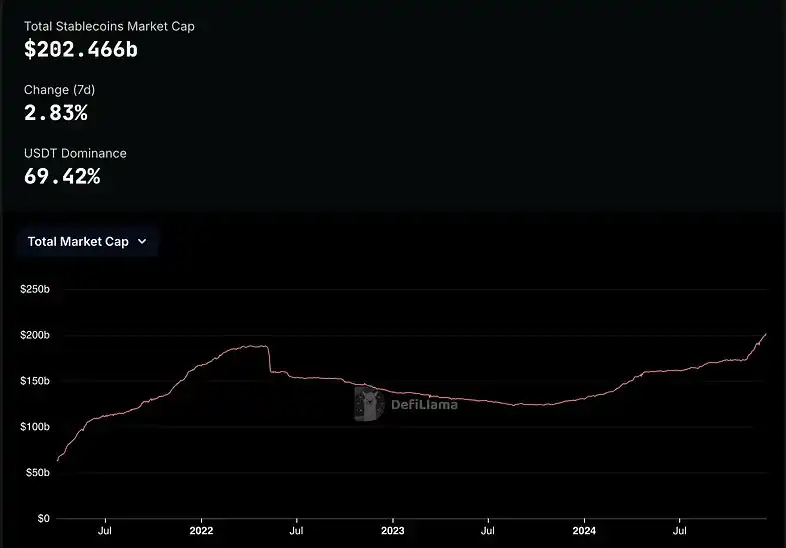Select the 69.42% dominance value
Screen dimensions: 786x548
pyautogui.click(x=62, y=177)
